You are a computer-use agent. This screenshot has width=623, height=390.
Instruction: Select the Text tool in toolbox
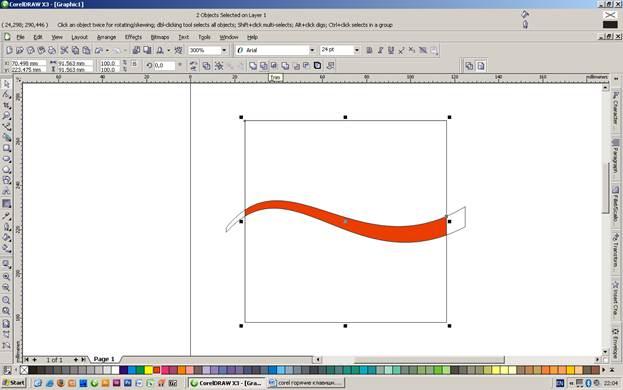6,191
